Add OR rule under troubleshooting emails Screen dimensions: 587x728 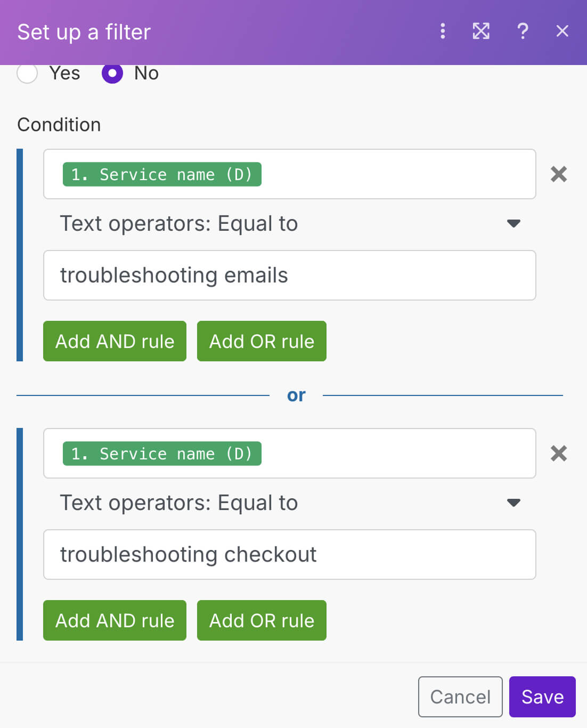coord(262,341)
